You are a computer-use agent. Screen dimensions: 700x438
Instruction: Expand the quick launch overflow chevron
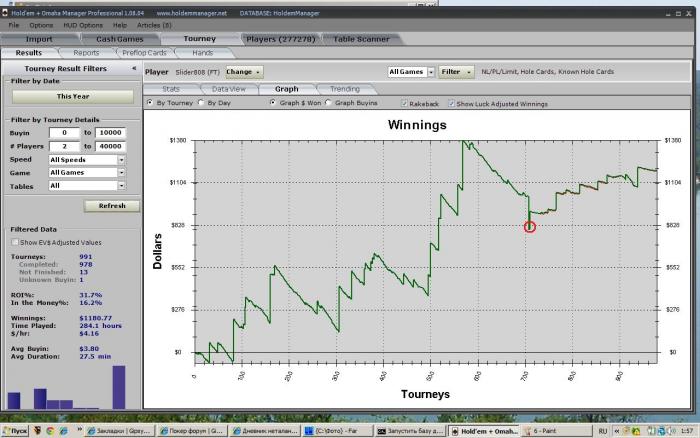click(79, 430)
